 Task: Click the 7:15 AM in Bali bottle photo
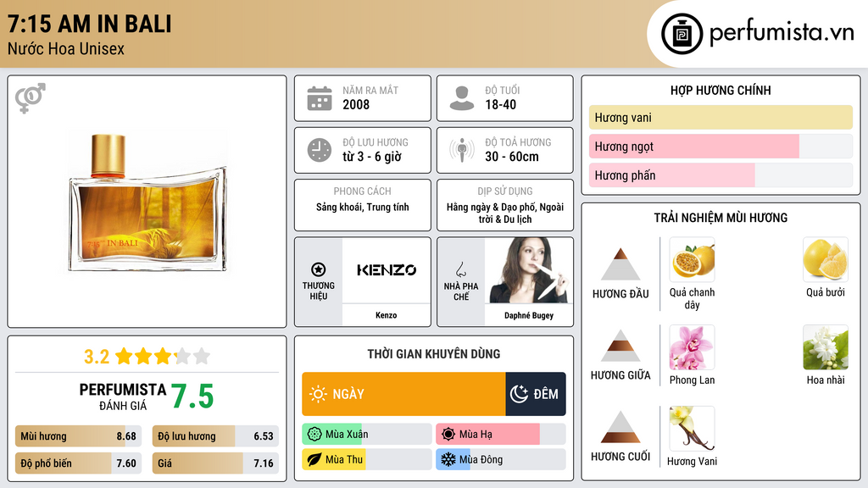[147, 203]
